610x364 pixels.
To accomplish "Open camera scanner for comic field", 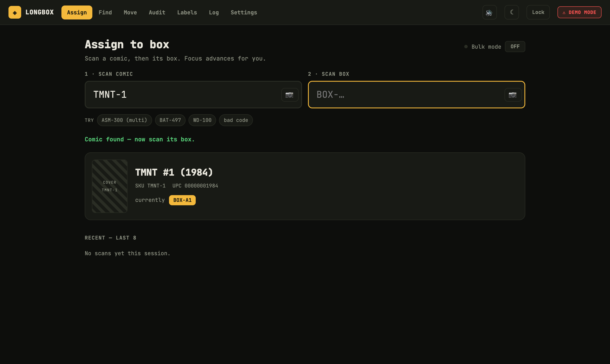I will tap(290, 95).
